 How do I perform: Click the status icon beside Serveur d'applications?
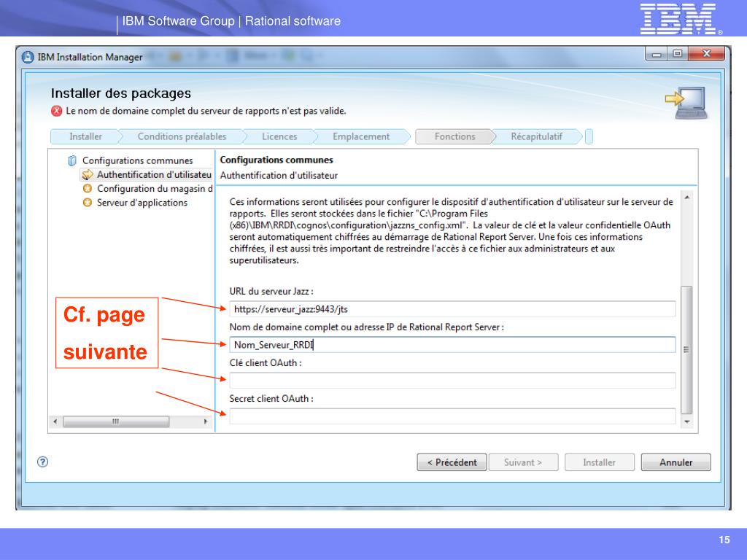click(x=88, y=203)
